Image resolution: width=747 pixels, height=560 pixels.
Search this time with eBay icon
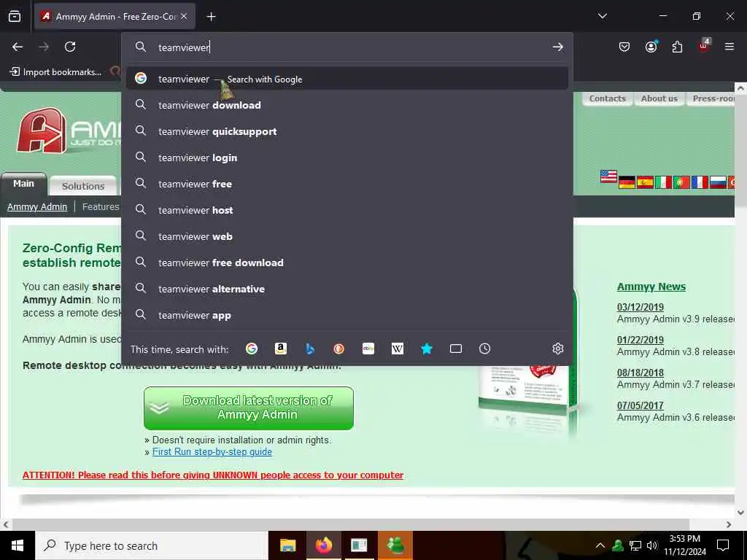(x=368, y=349)
